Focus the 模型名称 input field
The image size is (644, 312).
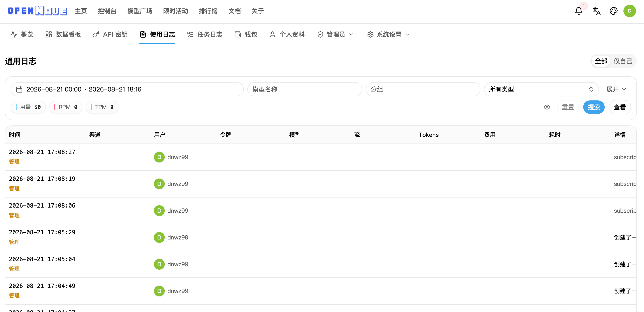click(x=305, y=89)
